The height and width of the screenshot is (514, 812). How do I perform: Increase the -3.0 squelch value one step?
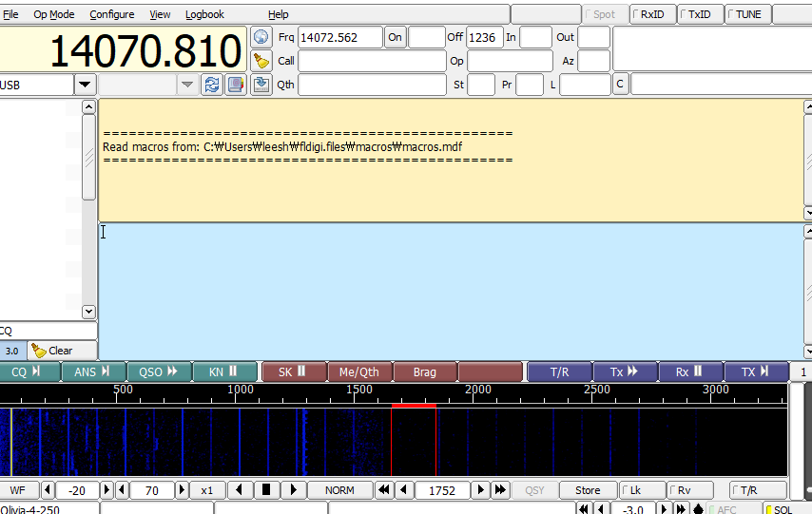coord(664,508)
